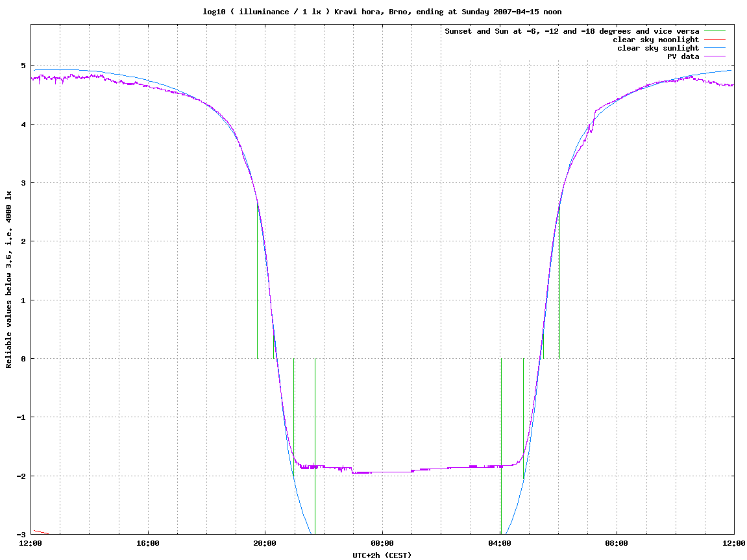The height and width of the screenshot is (560, 747).
Task: Click the x-axis label '16:00'
Action: 148,543
